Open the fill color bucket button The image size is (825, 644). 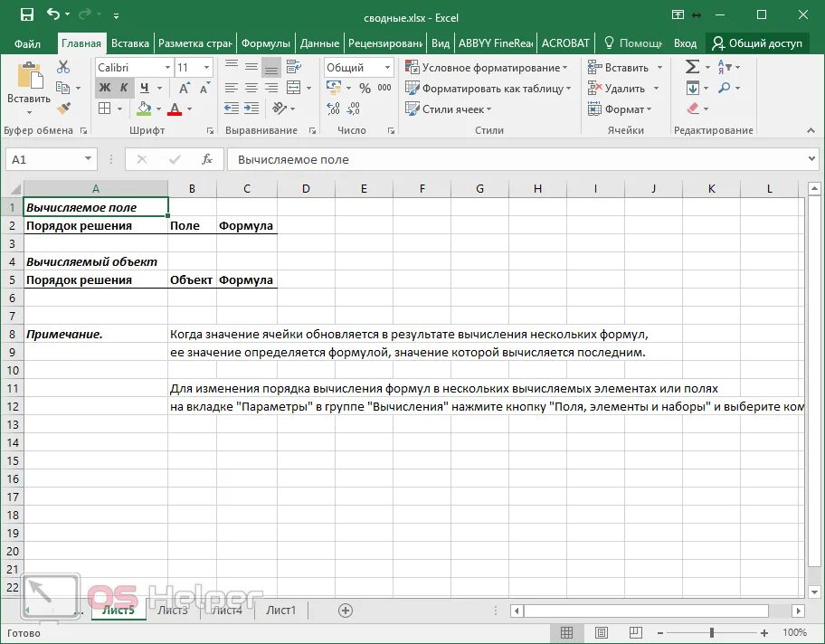point(144,109)
